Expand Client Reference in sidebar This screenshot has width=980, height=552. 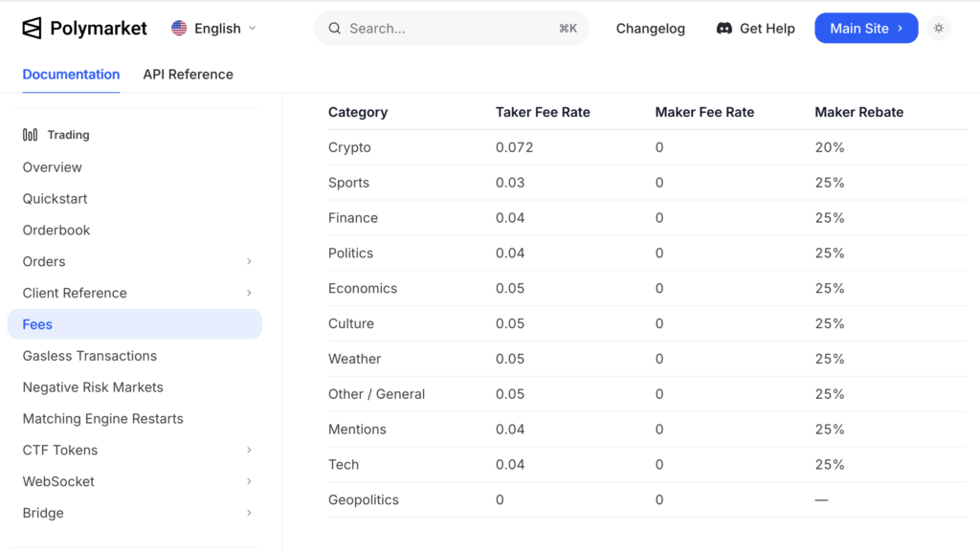(x=249, y=293)
